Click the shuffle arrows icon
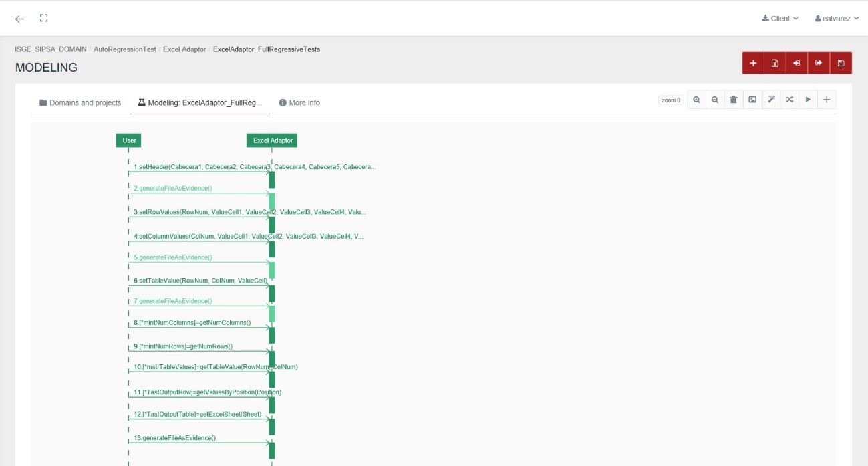Image resolution: width=868 pixels, height=466 pixels. pyautogui.click(x=790, y=100)
